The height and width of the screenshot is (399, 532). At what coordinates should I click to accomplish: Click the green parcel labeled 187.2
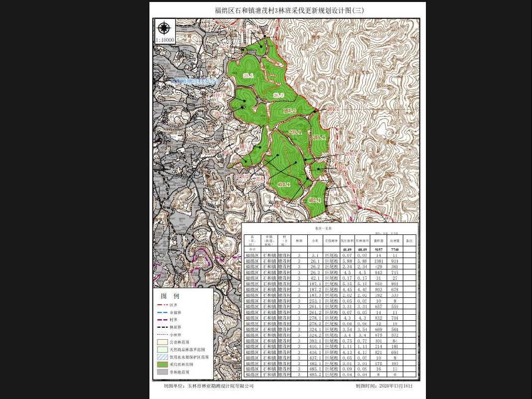(289, 111)
